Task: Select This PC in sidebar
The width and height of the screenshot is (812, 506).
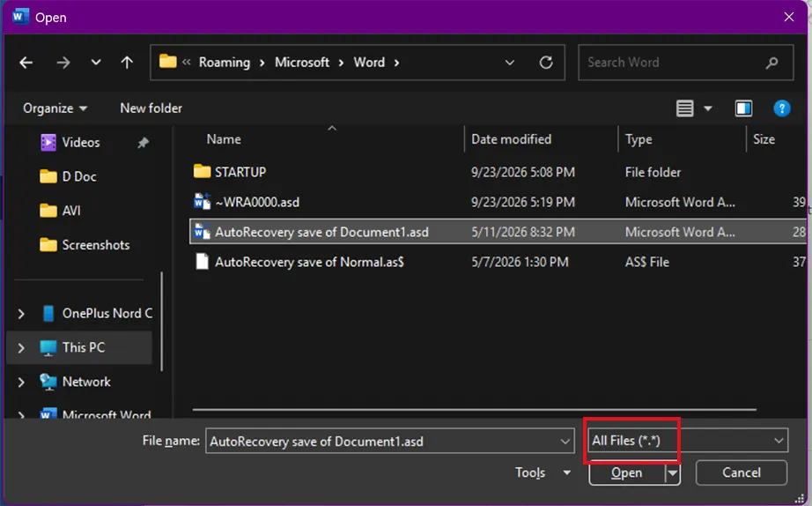Action: click(x=84, y=347)
